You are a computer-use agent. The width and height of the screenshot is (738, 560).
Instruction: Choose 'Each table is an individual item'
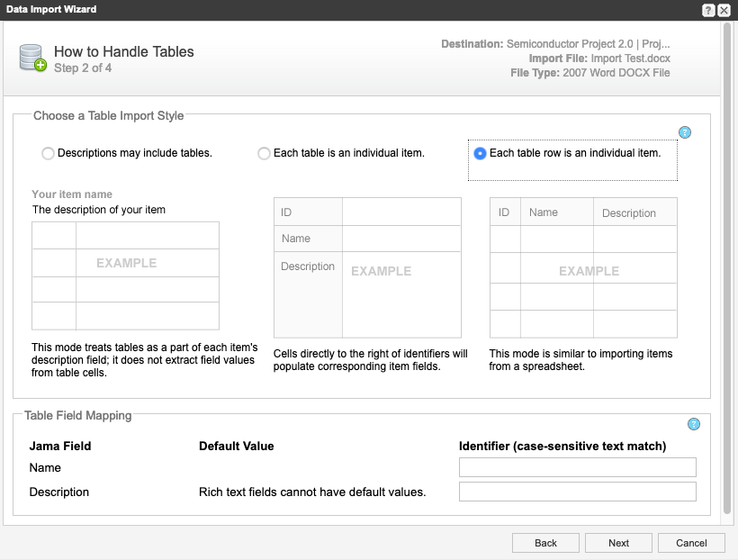click(x=264, y=153)
